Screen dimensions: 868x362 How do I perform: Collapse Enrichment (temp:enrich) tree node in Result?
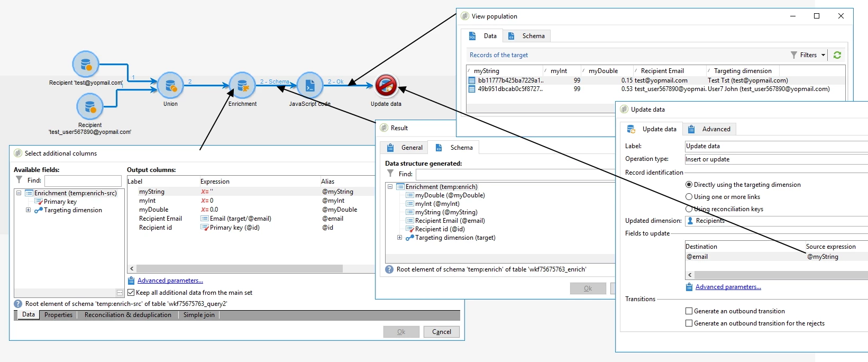390,187
